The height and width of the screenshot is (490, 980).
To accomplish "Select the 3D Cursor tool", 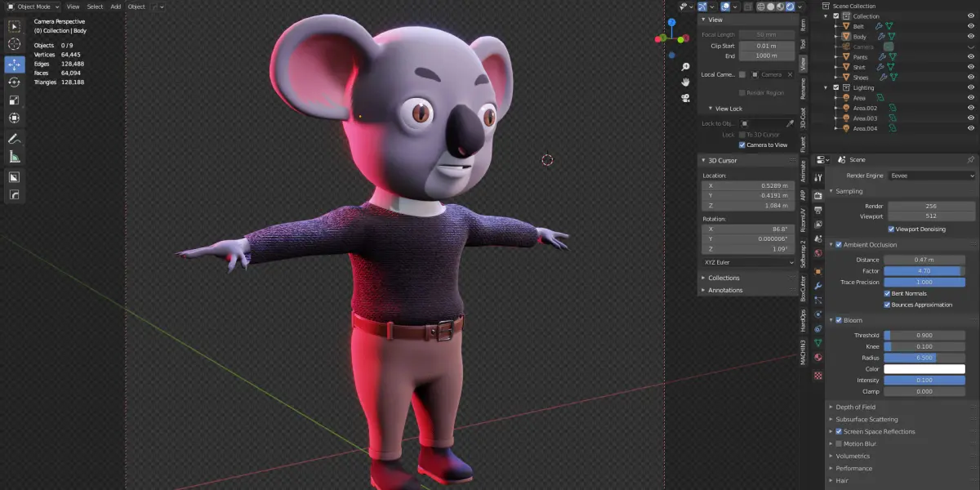I will tap(15, 44).
